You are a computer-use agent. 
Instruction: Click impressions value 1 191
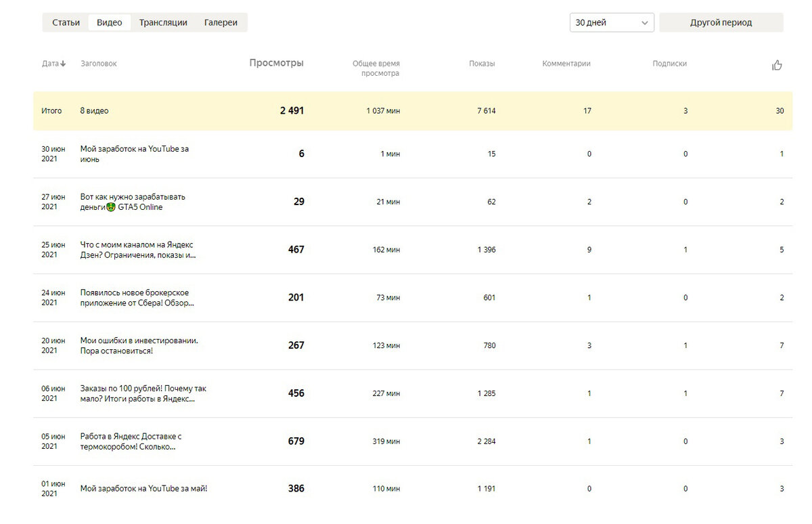point(486,489)
